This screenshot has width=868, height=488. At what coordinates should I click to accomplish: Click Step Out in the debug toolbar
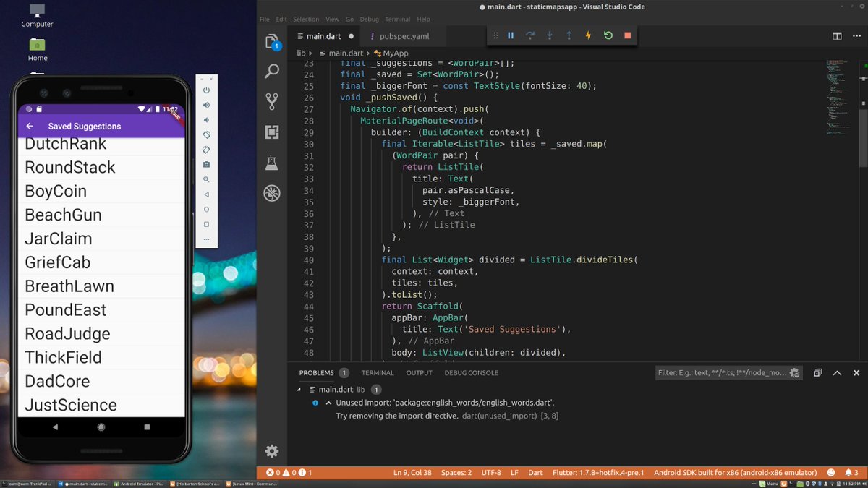pos(569,35)
